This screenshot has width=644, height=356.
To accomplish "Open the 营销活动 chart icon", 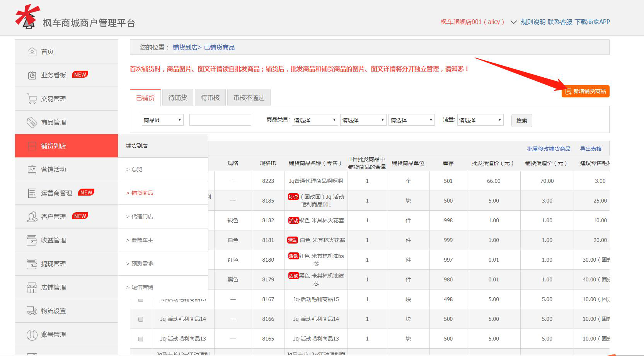I will [x=32, y=170].
